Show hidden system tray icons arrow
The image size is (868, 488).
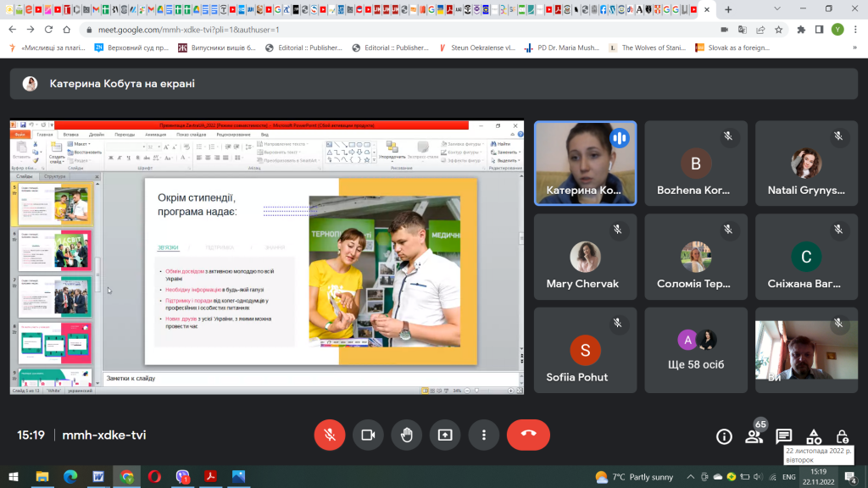tap(690, 476)
